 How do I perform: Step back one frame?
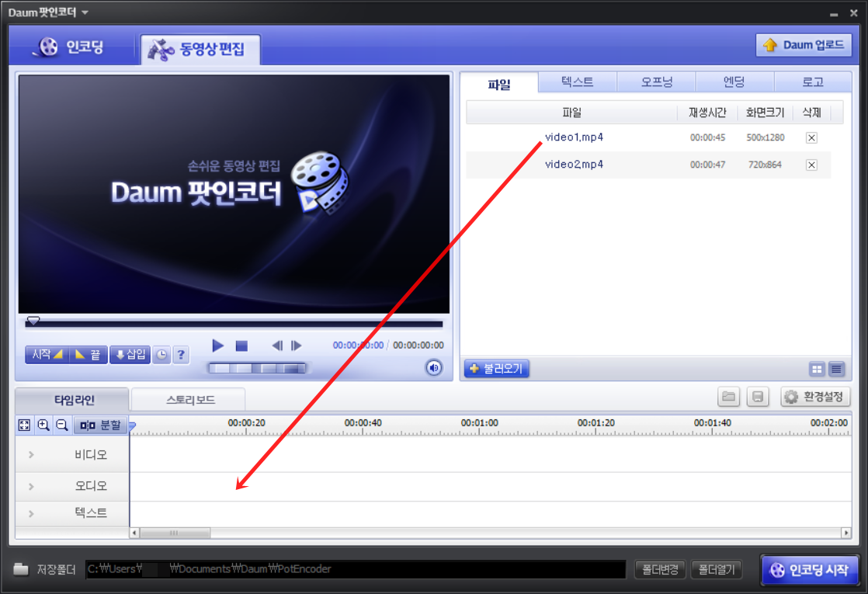pos(277,346)
